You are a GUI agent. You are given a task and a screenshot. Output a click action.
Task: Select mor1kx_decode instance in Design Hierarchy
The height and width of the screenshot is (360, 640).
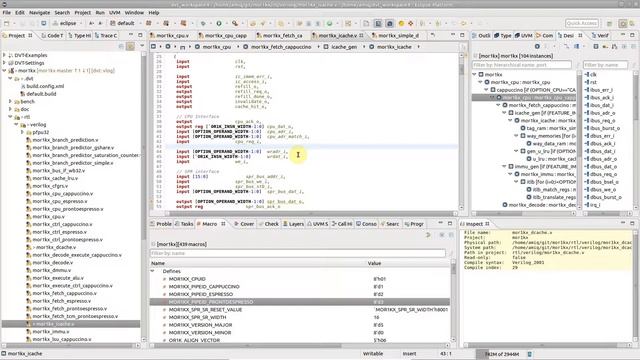pos(539,205)
